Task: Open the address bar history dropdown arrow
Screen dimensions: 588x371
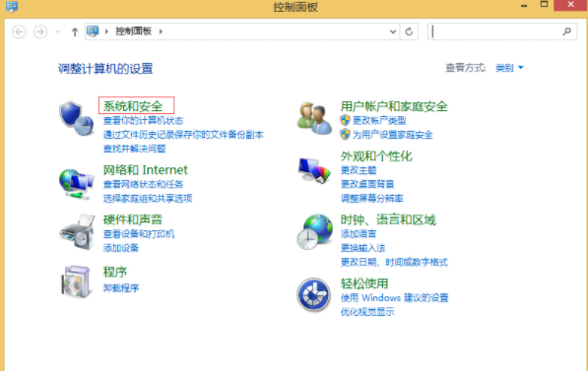Action: click(x=393, y=31)
